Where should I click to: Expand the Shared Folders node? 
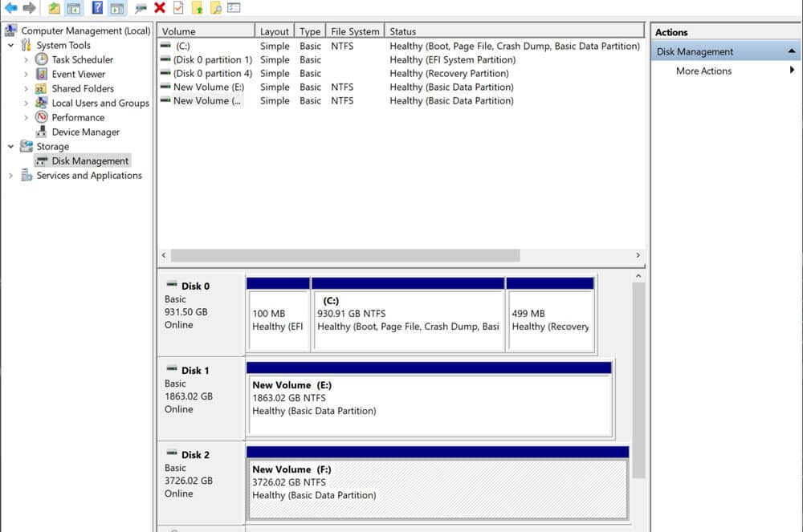point(26,88)
